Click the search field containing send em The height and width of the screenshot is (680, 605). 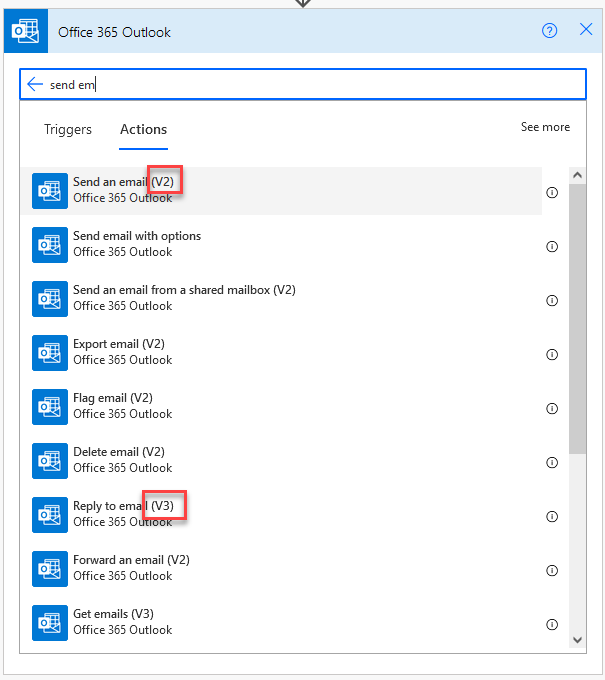click(303, 84)
